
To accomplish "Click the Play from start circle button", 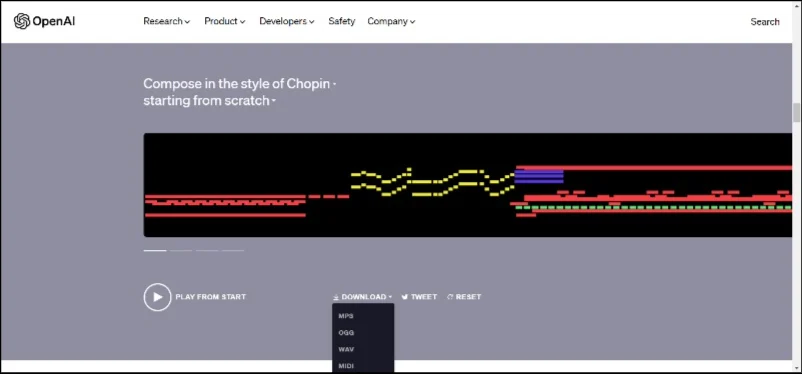I will (x=158, y=297).
